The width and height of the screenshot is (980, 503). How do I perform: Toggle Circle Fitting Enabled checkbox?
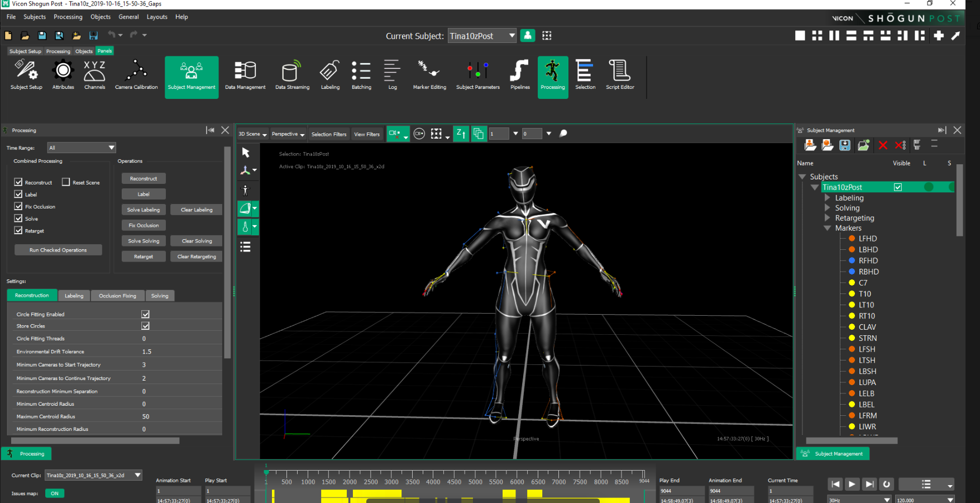pyautogui.click(x=145, y=314)
